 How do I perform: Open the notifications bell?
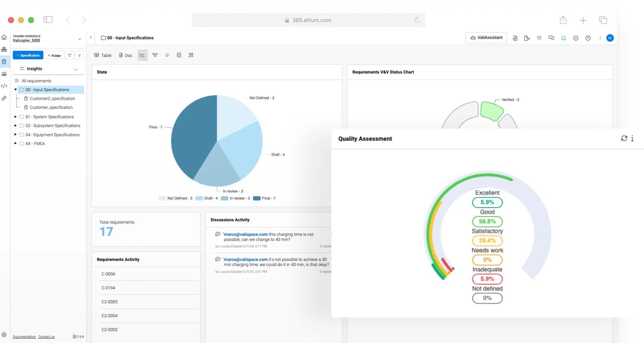tap(563, 38)
